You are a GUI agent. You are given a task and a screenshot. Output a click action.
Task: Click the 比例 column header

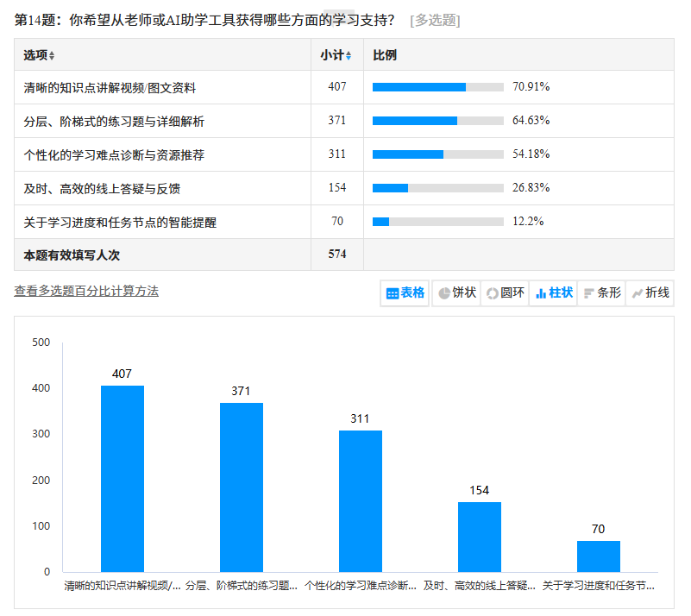(385, 55)
